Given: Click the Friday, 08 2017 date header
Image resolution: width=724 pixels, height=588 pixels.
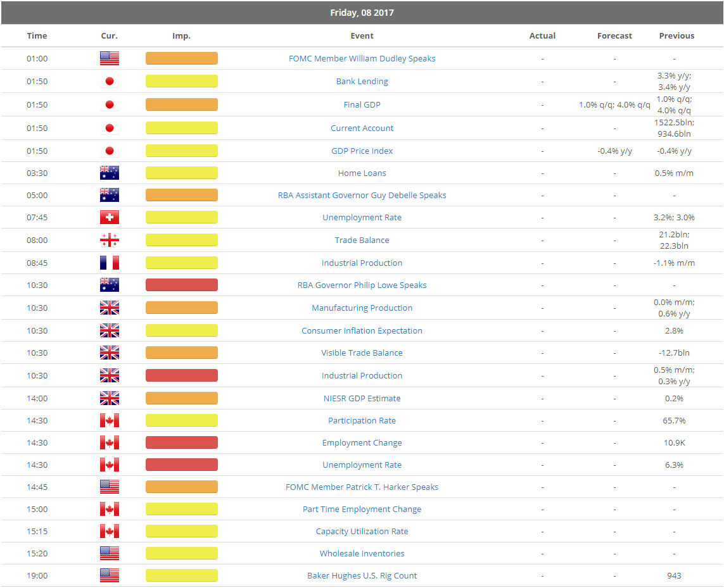Looking at the screenshot, I should [x=362, y=13].
